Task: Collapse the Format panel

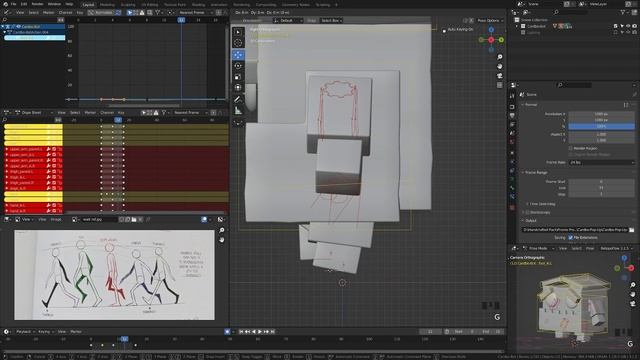Action: (x=531, y=105)
